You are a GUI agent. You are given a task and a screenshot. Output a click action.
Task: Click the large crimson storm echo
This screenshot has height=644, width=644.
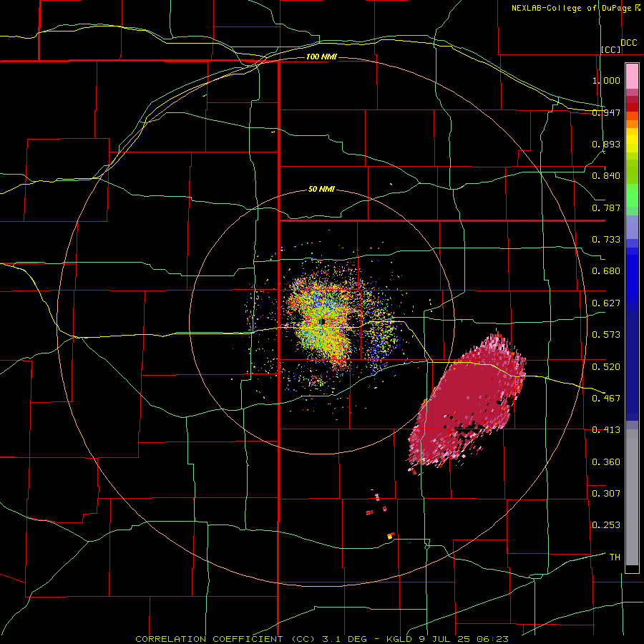[x=468, y=402]
